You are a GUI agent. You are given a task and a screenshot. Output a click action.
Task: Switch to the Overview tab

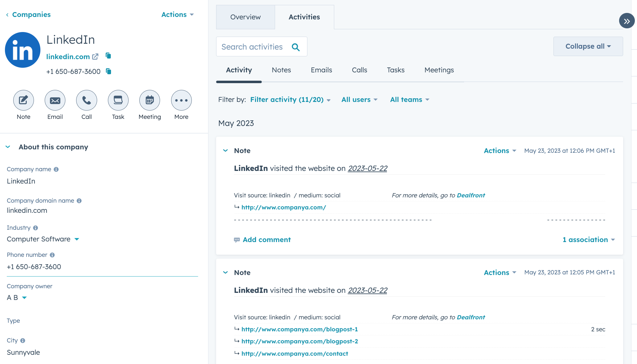pyautogui.click(x=245, y=17)
